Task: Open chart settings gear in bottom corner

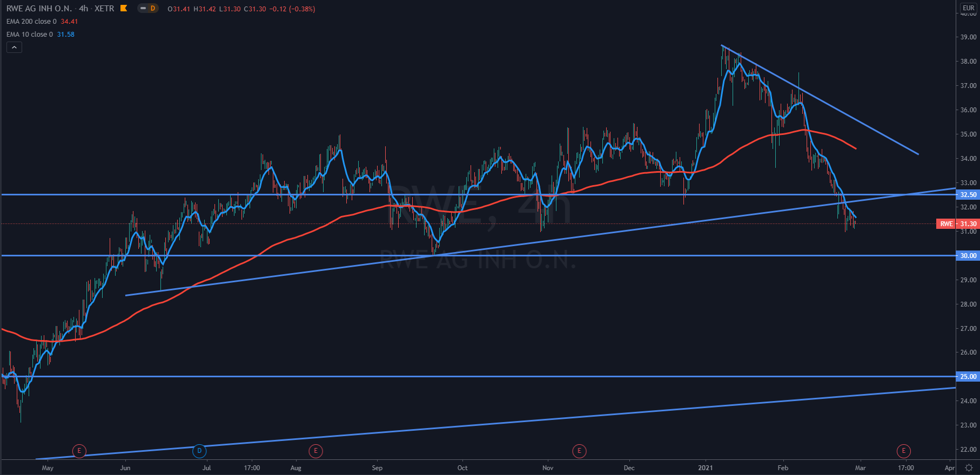Action: tap(969, 468)
